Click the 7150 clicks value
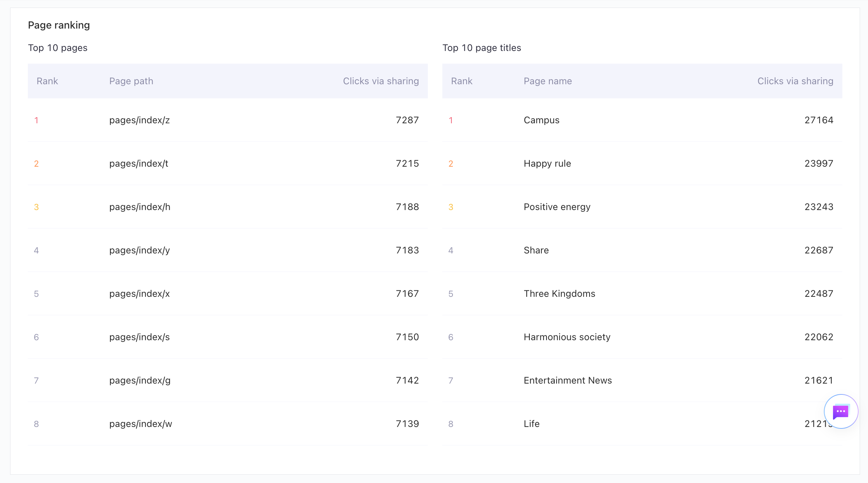The height and width of the screenshot is (483, 868). click(407, 337)
